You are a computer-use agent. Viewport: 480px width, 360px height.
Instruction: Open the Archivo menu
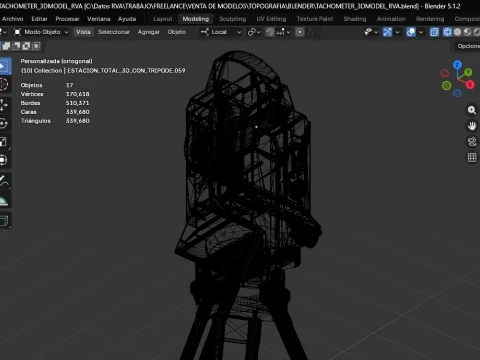coord(13,19)
